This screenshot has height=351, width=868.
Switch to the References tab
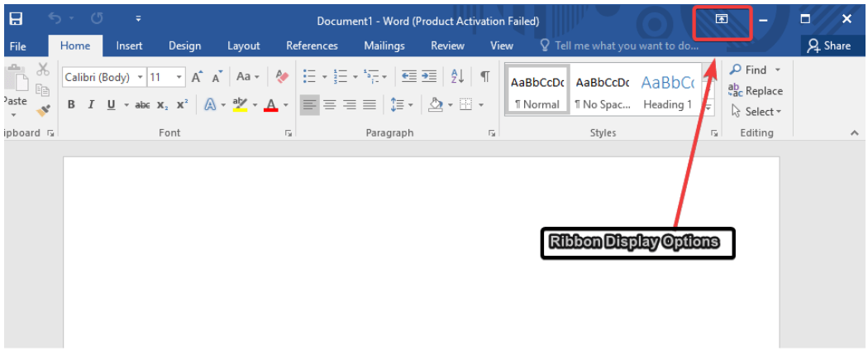point(312,46)
